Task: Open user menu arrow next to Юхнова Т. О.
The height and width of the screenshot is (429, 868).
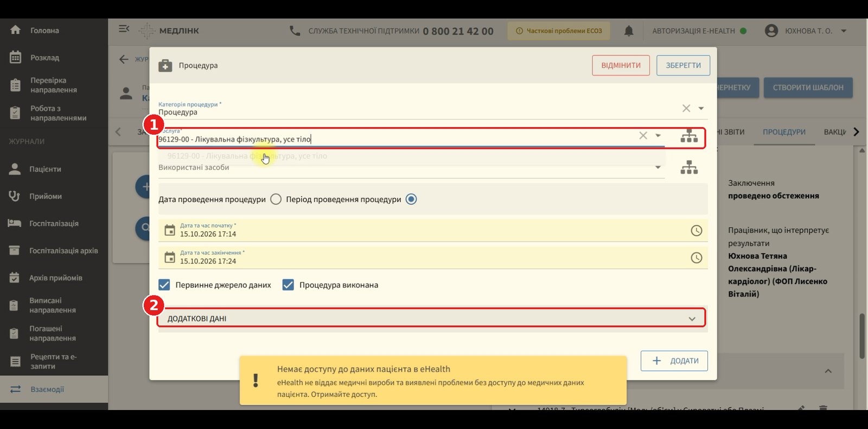Action: click(x=844, y=31)
